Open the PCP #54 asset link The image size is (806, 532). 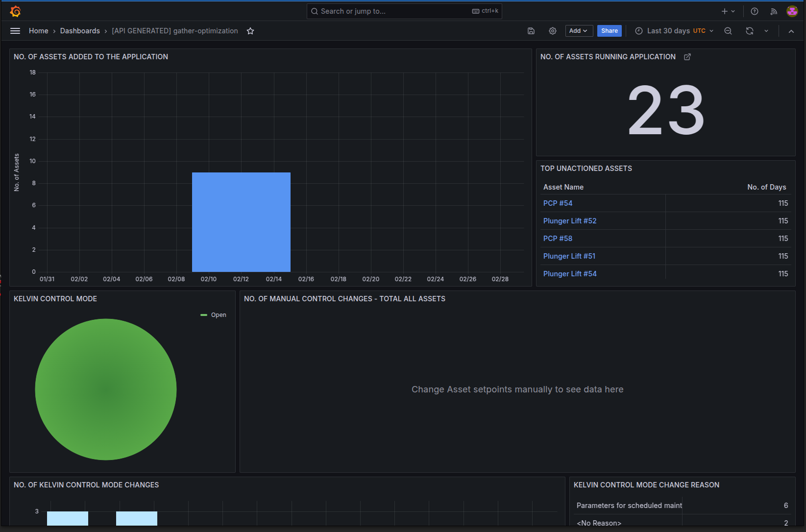[x=558, y=203]
